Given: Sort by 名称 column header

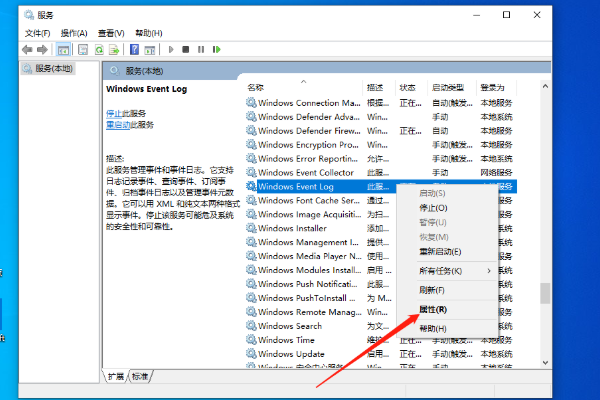Looking at the screenshot, I should 304,88.
